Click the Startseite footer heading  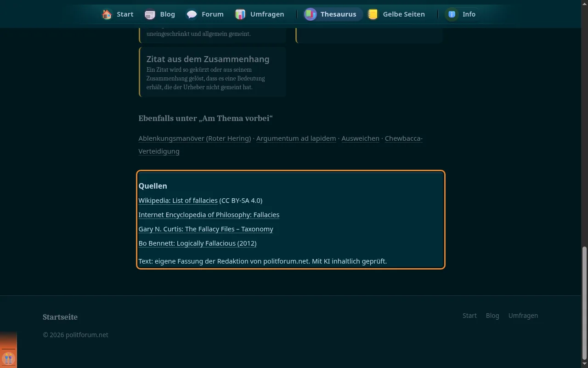pos(60,317)
